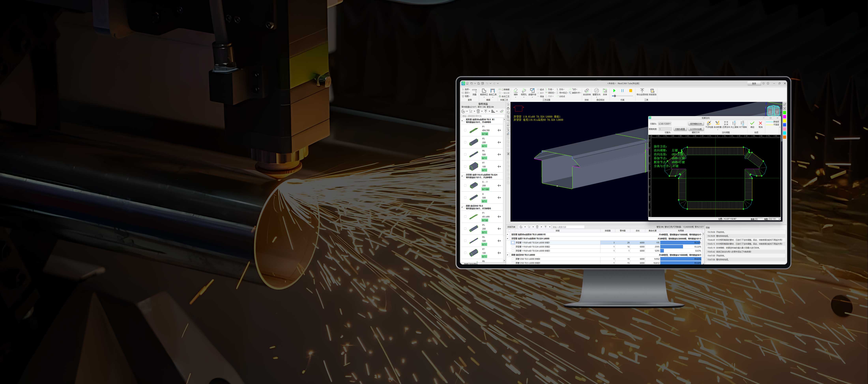Click the info icon in title bar
The height and width of the screenshot is (384, 868).
point(768,83)
